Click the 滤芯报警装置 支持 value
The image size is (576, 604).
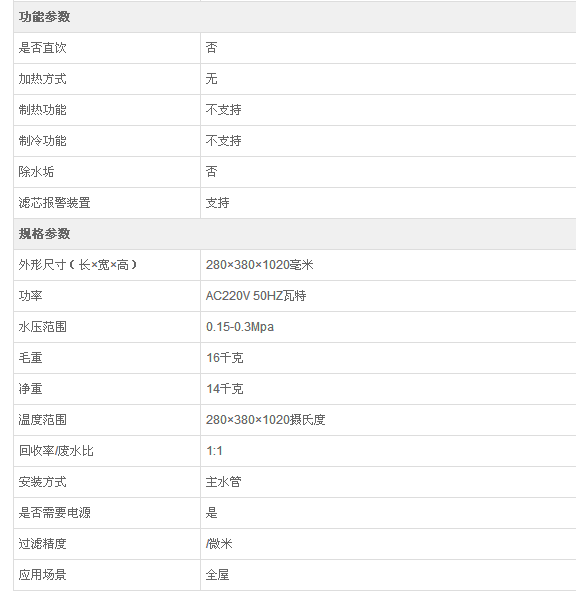[217, 203]
